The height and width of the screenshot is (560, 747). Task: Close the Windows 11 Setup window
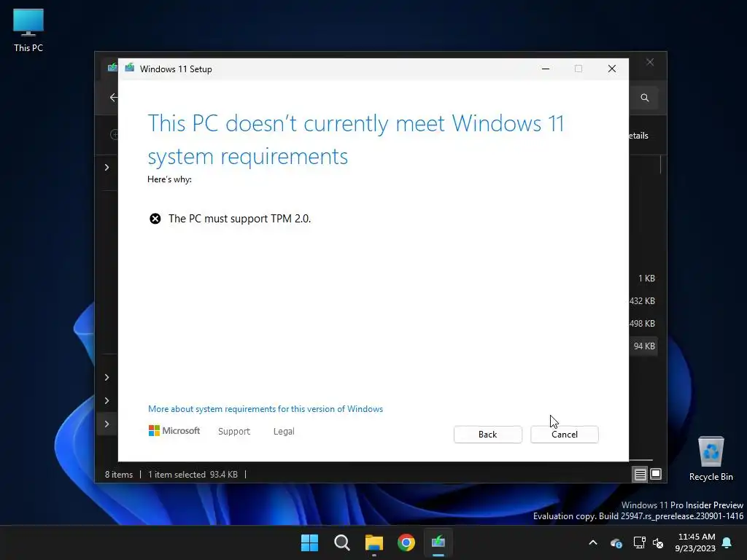612,69
